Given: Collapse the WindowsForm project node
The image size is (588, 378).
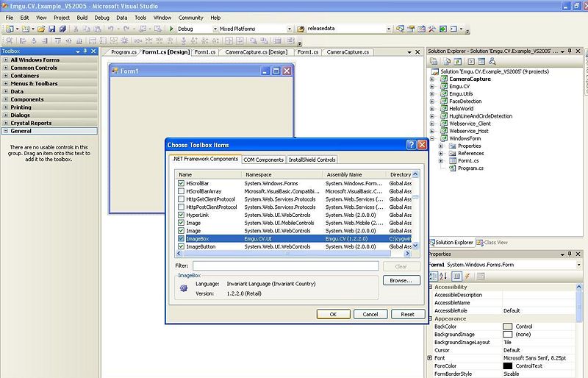Looking at the screenshot, I should (x=432, y=138).
